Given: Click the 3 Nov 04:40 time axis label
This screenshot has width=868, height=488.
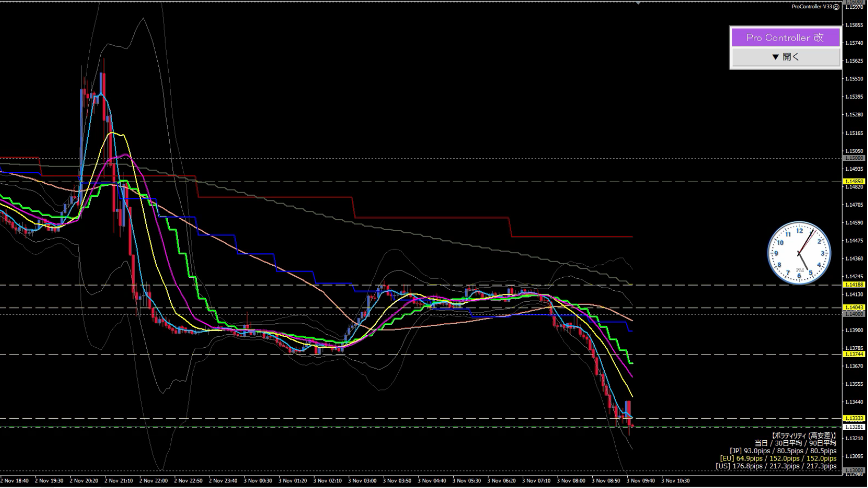Looking at the screenshot, I should tap(431, 481).
